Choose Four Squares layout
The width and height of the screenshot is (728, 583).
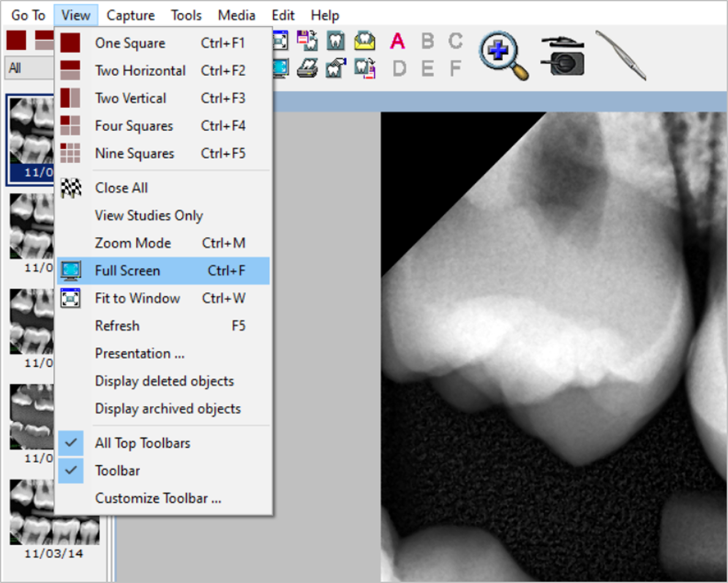[x=163, y=126]
